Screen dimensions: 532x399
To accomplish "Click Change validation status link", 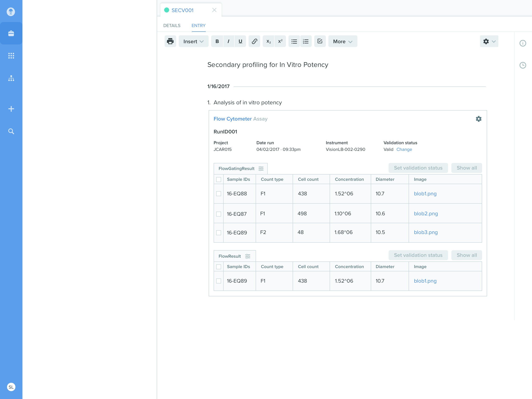I will (404, 149).
